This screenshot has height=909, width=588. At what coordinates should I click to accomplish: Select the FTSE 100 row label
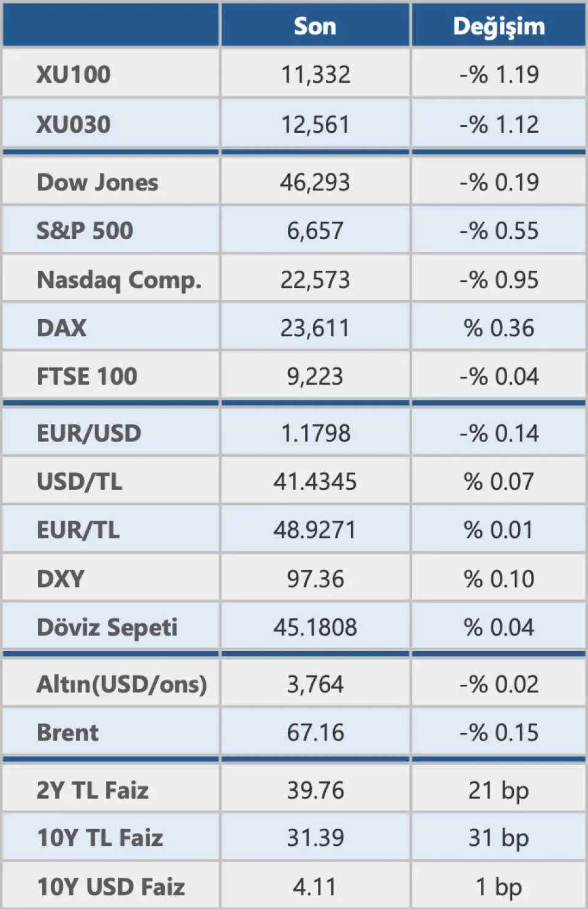(x=87, y=376)
